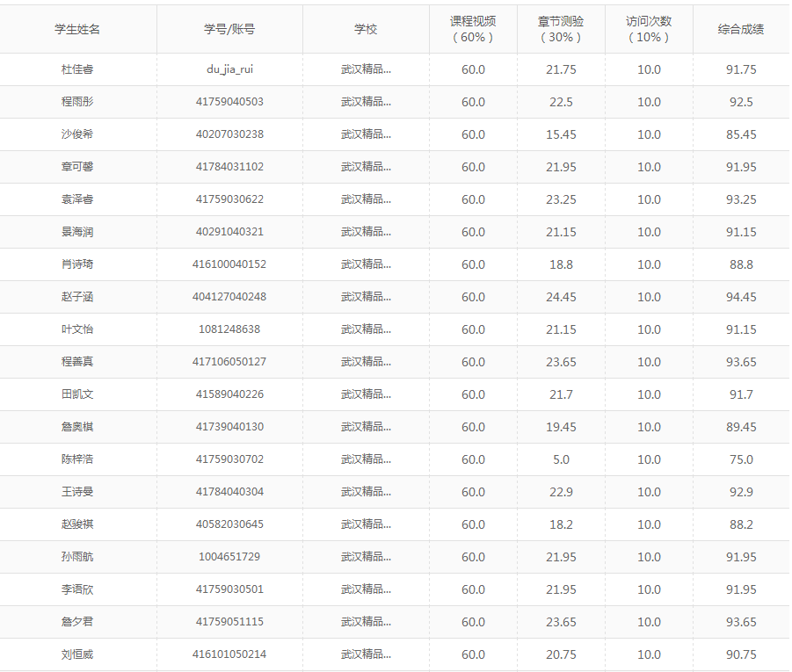Image resolution: width=792 pixels, height=672 pixels.
Task: Click 杜佳睿's school 武汉精品...
Action: (366, 69)
